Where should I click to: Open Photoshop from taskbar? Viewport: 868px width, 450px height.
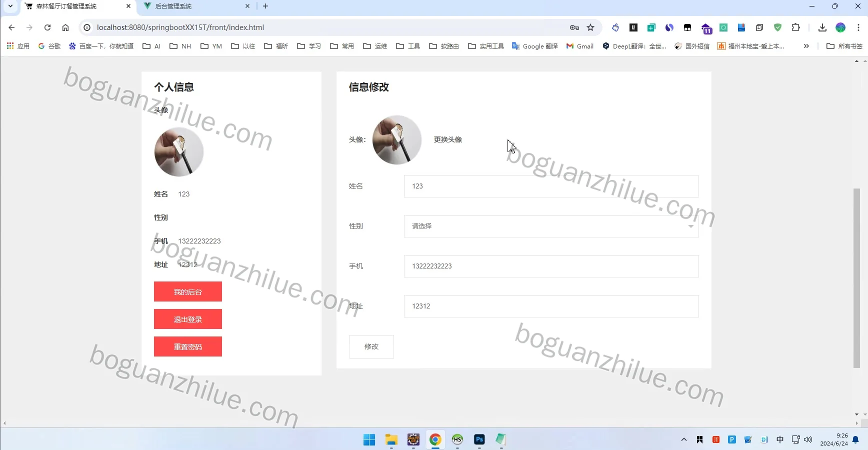[x=479, y=439]
